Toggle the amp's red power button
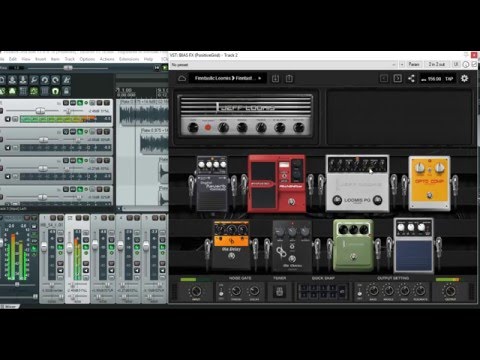Viewport: 480px width, 360px height. 208,127
